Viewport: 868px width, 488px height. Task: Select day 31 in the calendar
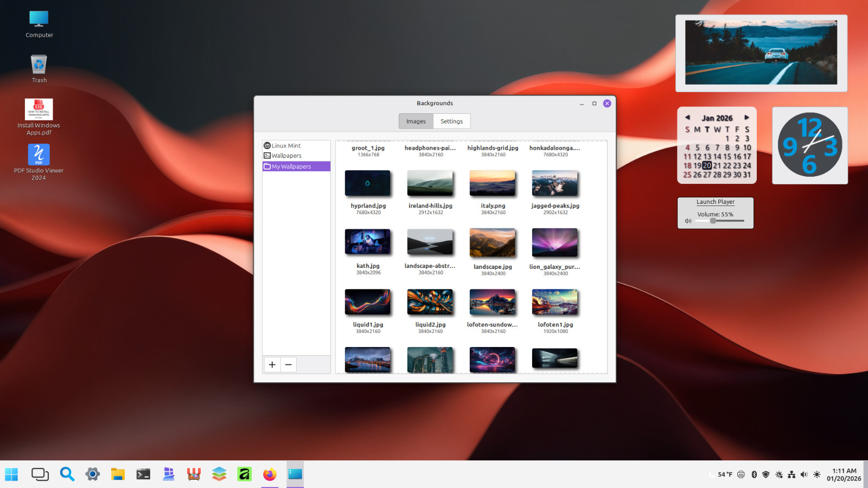(747, 175)
